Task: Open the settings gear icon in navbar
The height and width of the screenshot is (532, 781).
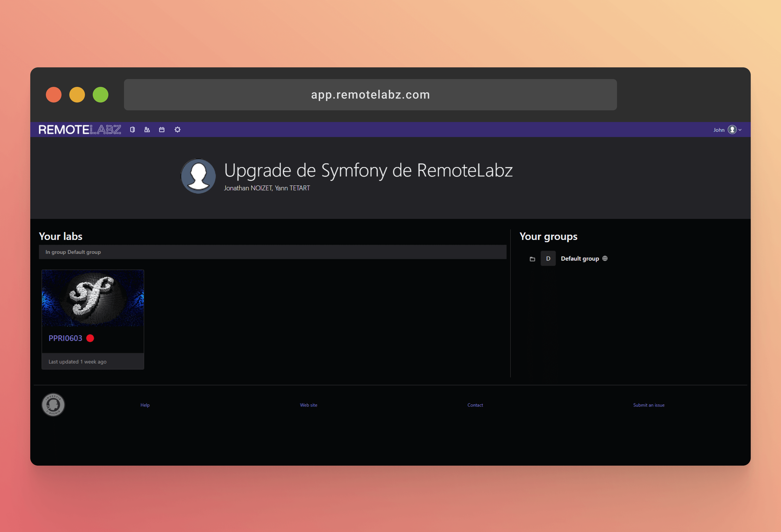Action: tap(177, 130)
